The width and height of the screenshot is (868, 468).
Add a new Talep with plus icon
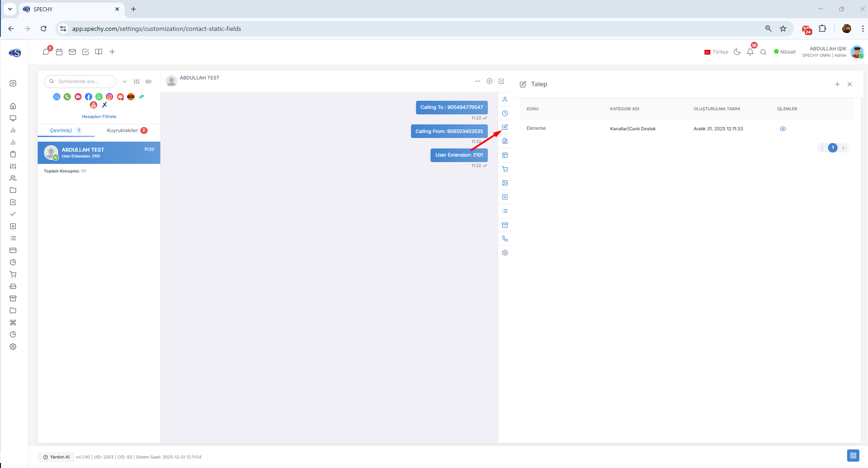(x=837, y=84)
